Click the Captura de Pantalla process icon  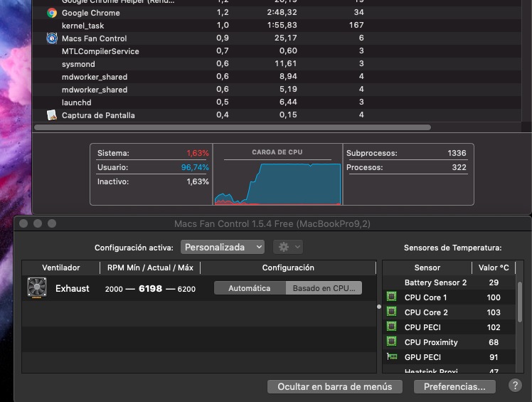tap(52, 115)
